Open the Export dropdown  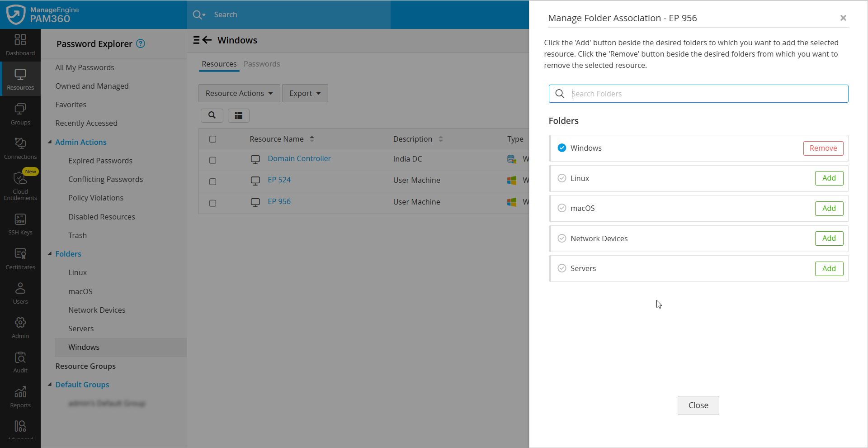pos(305,93)
